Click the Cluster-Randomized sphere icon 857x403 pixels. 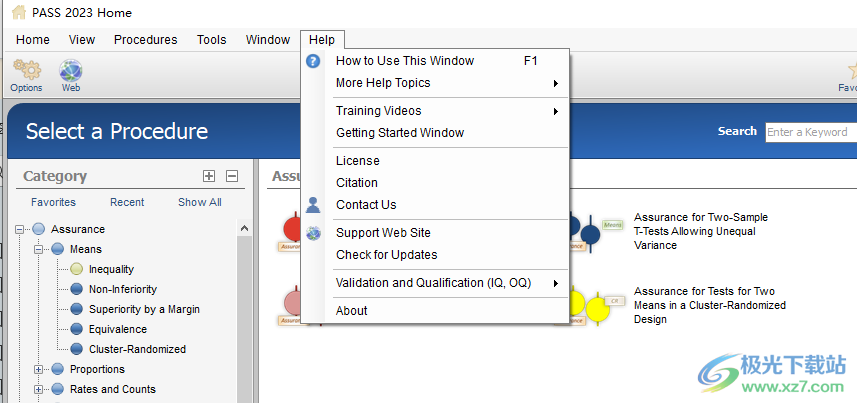pos(77,349)
